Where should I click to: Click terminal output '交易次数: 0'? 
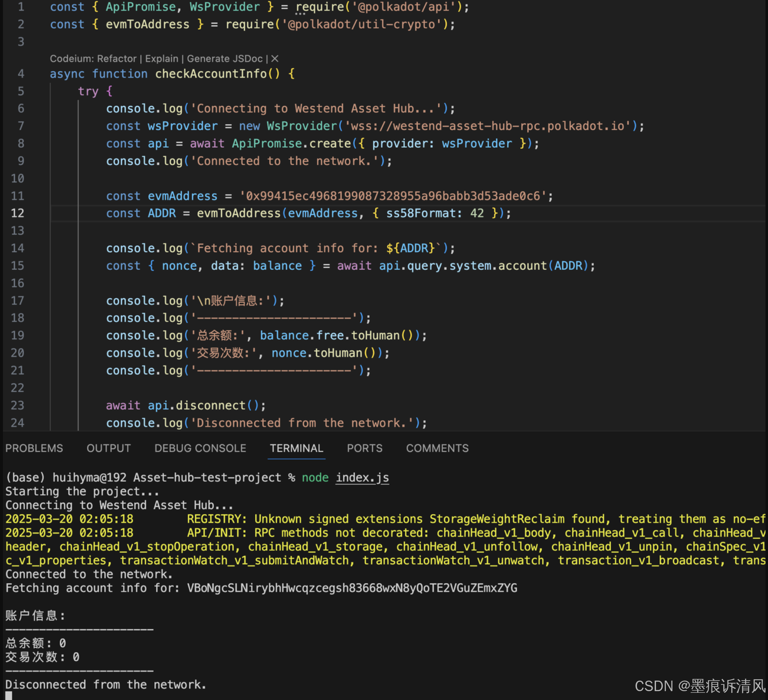point(43,657)
